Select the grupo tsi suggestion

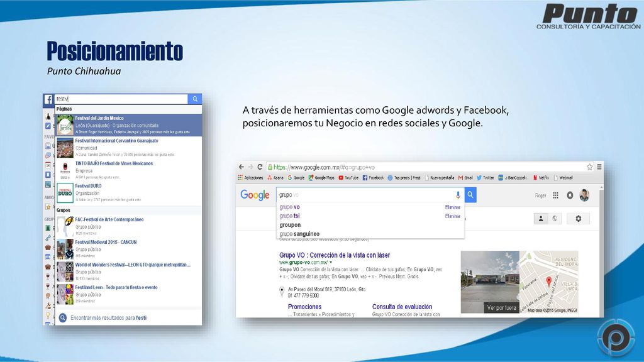tap(289, 216)
